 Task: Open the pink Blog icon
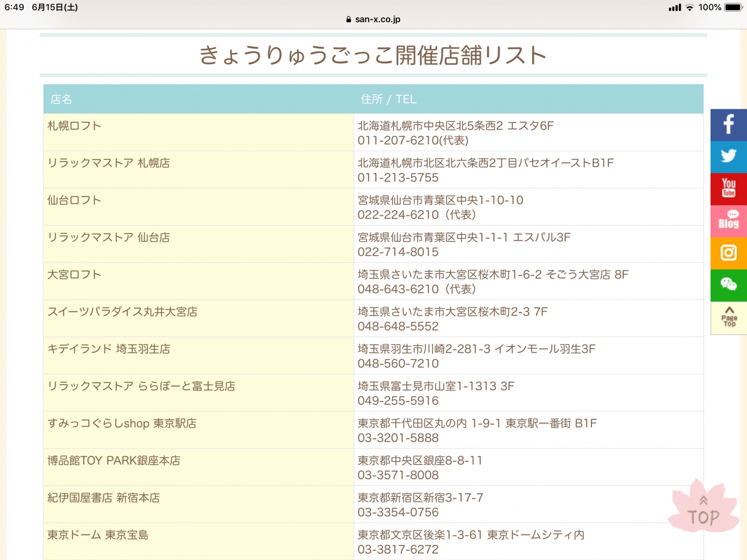coord(728,221)
